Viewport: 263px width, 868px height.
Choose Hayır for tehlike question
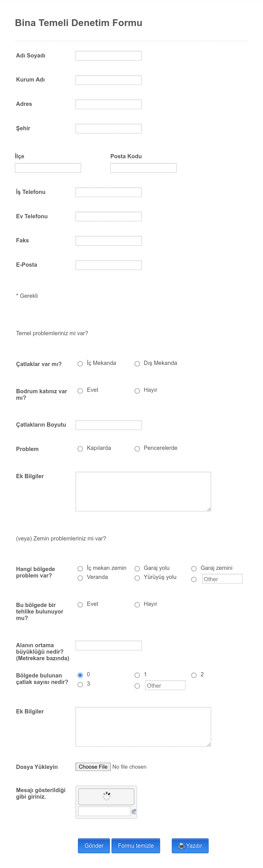coord(137,605)
